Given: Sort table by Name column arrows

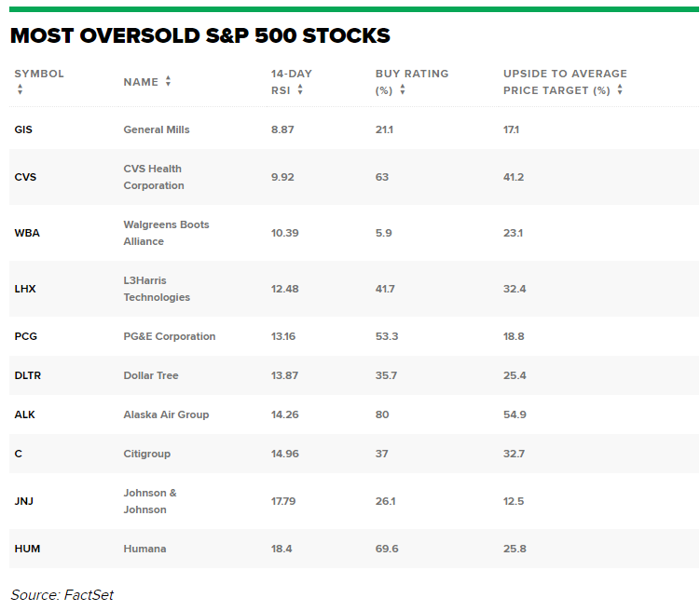Looking at the screenshot, I should pyautogui.click(x=168, y=82).
